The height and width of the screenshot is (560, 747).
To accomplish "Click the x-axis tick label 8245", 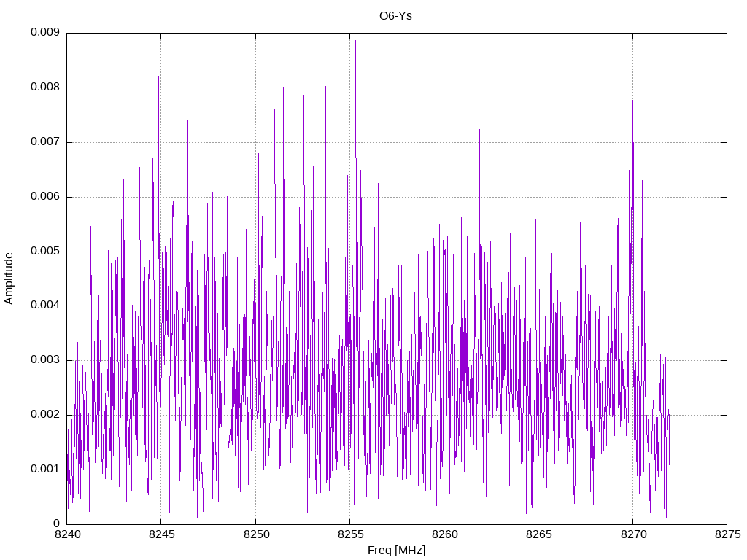I will (162, 534).
